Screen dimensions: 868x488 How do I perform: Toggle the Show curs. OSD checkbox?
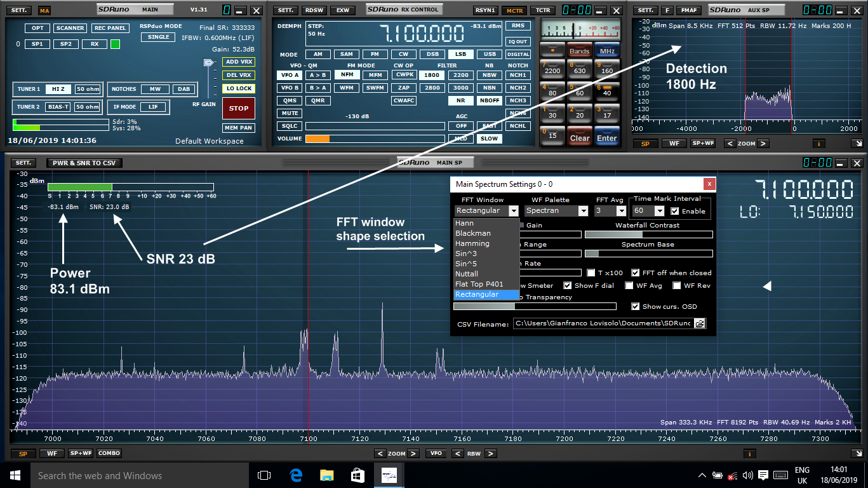coord(636,306)
